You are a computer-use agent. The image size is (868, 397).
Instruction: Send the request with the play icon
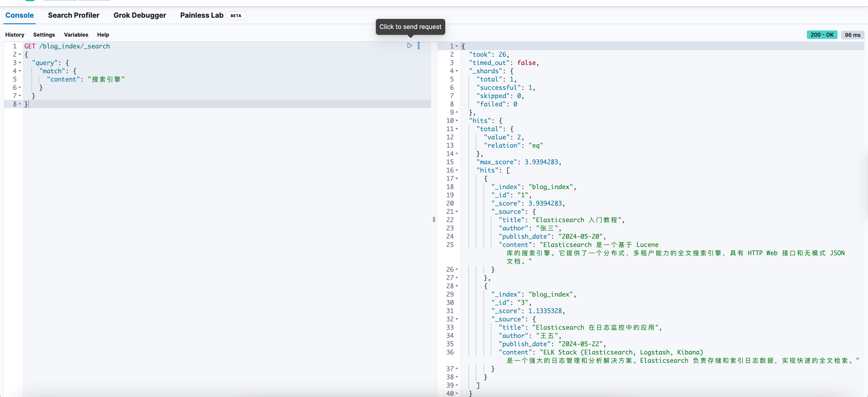point(409,45)
